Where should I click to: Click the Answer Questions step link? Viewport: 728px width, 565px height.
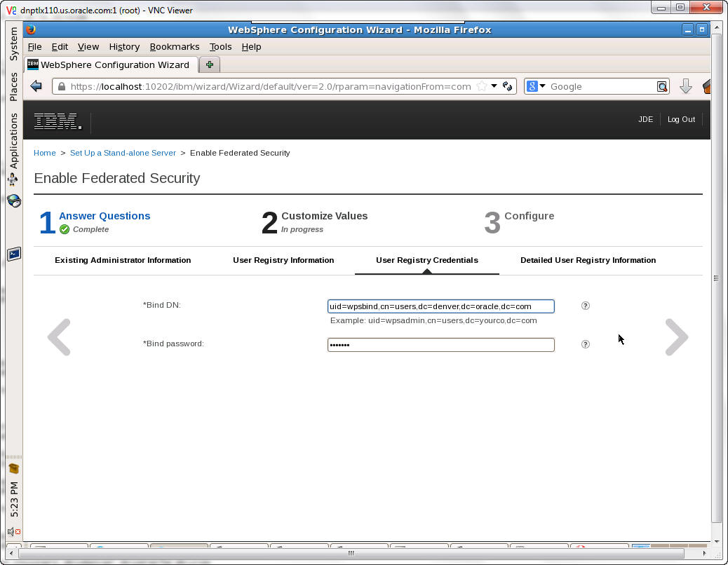point(105,216)
